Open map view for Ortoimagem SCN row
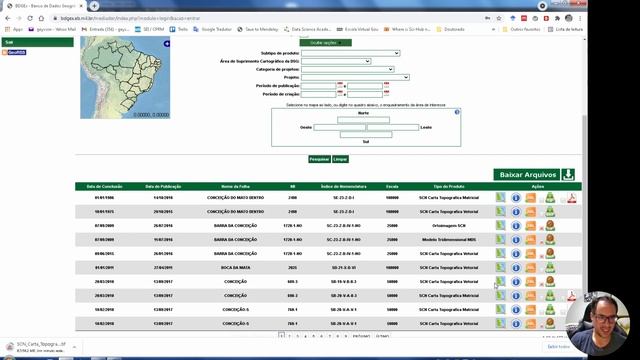This screenshot has width=640, height=360. point(500,225)
